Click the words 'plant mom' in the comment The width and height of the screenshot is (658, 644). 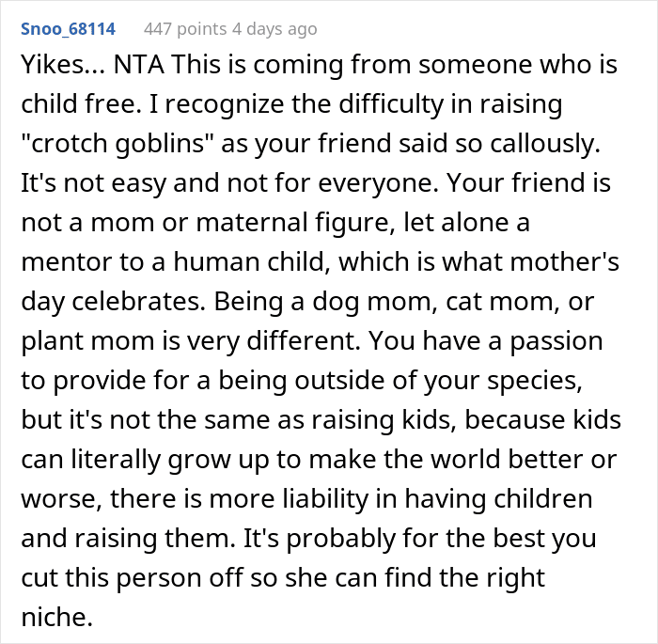point(87,341)
